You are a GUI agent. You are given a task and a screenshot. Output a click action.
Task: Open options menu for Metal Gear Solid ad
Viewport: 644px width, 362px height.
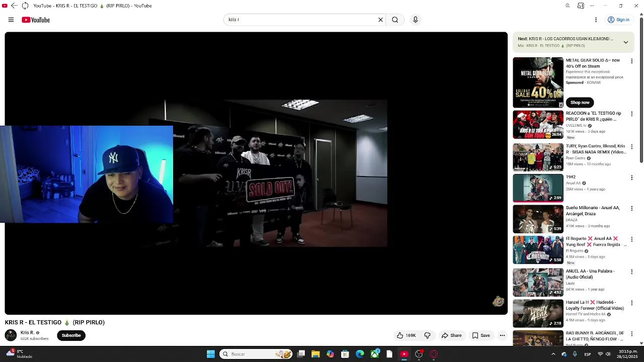click(631, 61)
